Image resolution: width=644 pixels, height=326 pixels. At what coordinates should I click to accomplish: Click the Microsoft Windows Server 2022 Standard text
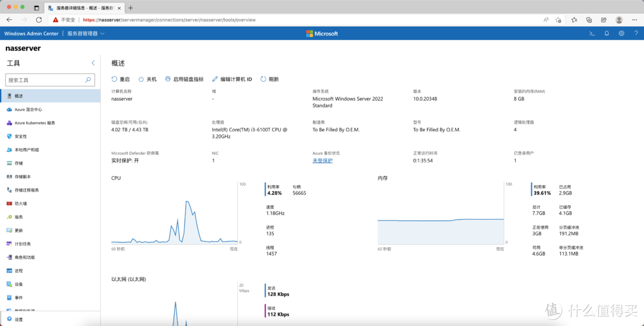348,102
